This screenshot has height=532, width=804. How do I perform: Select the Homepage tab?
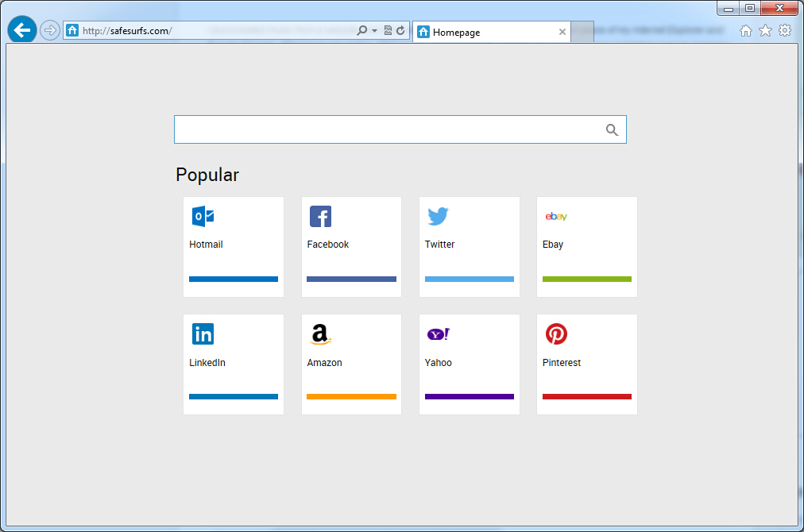pyautogui.click(x=492, y=32)
